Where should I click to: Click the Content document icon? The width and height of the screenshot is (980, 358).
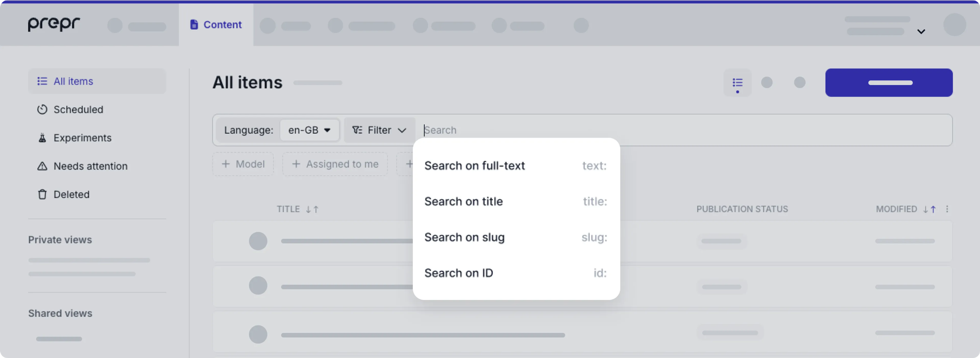[194, 25]
